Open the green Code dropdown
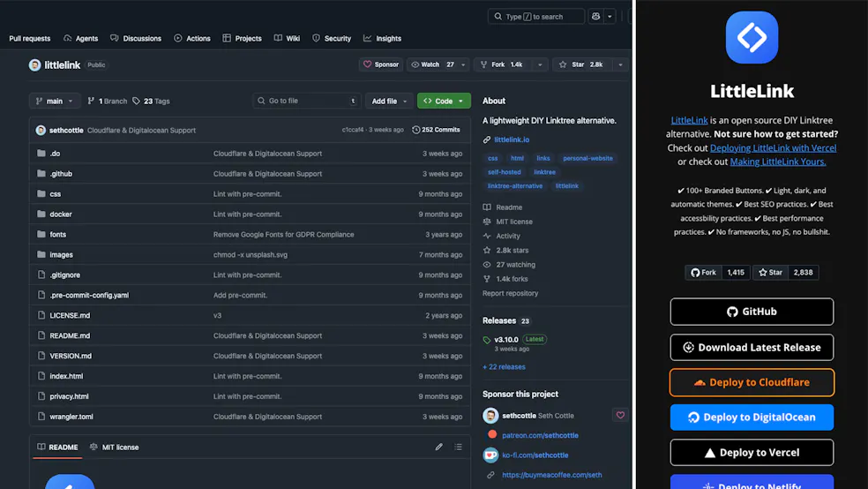 444,101
